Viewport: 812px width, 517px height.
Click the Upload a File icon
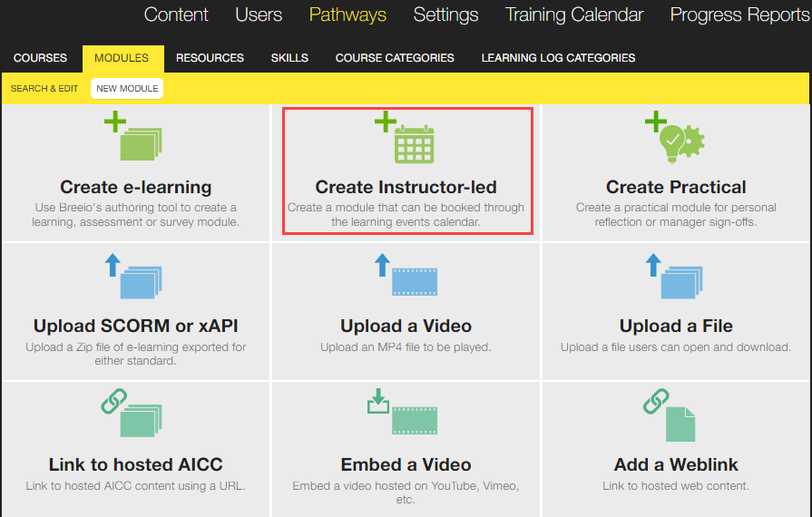coord(674,276)
